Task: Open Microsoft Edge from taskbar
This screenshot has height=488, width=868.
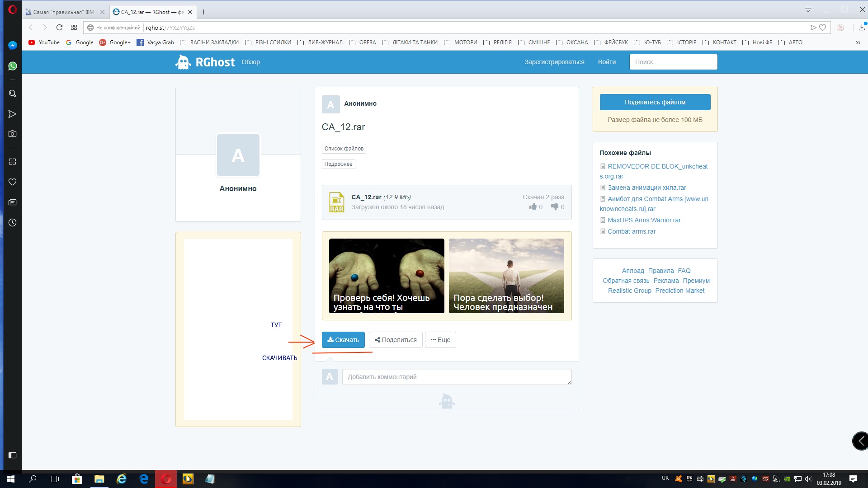Action: coord(144,479)
